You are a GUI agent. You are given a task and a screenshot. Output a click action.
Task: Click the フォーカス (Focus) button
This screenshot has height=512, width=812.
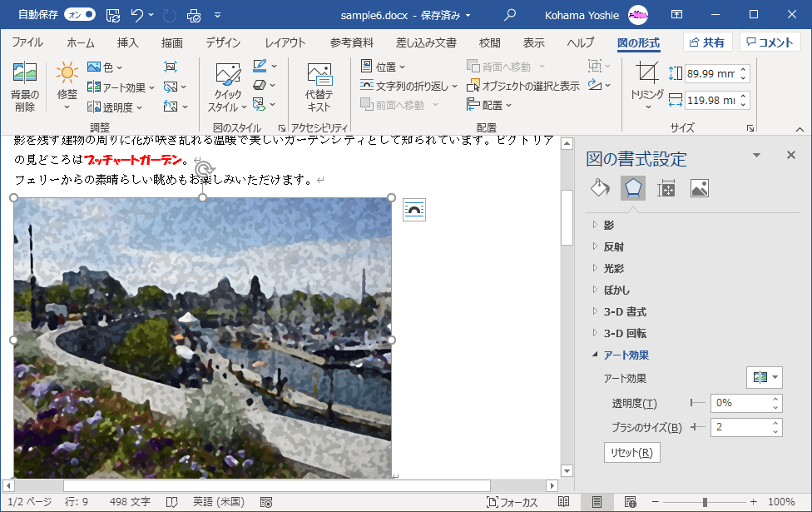512,502
